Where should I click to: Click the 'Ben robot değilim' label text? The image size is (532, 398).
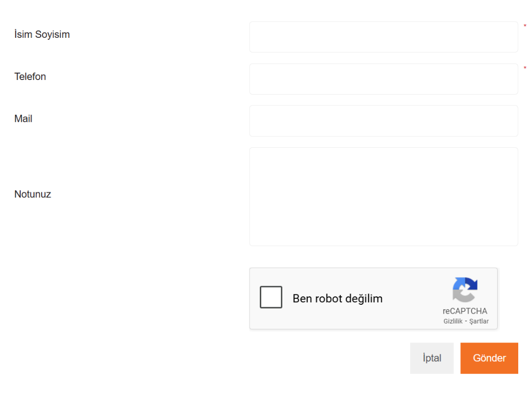(x=337, y=299)
